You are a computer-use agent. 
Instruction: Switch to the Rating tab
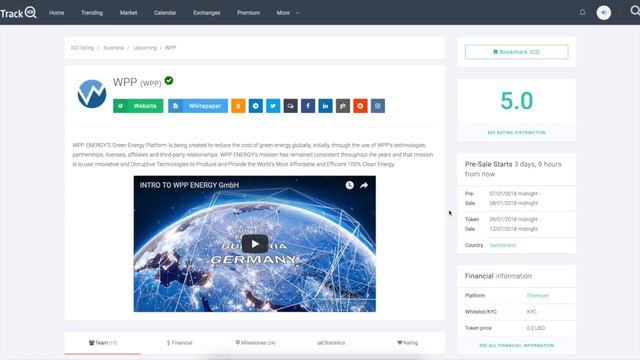(407, 343)
